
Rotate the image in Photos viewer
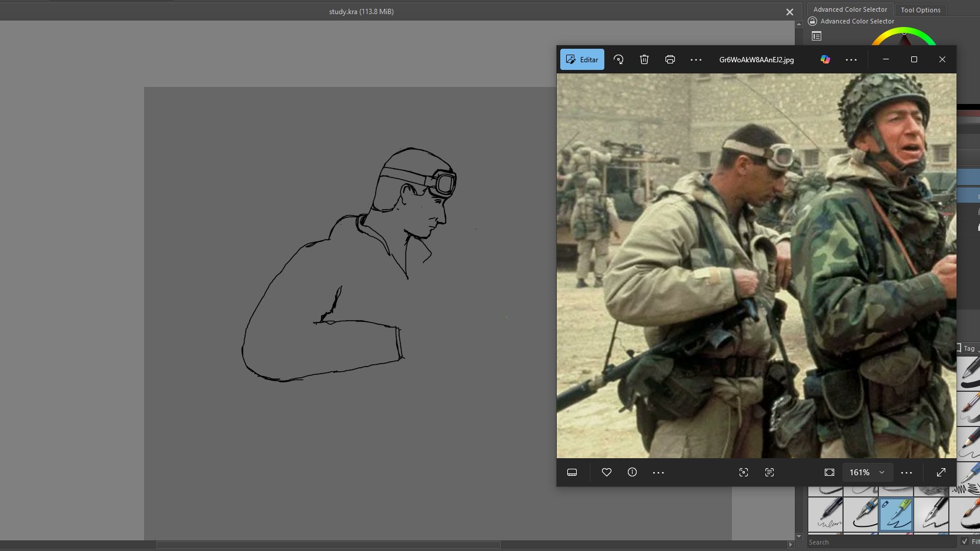click(618, 59)
